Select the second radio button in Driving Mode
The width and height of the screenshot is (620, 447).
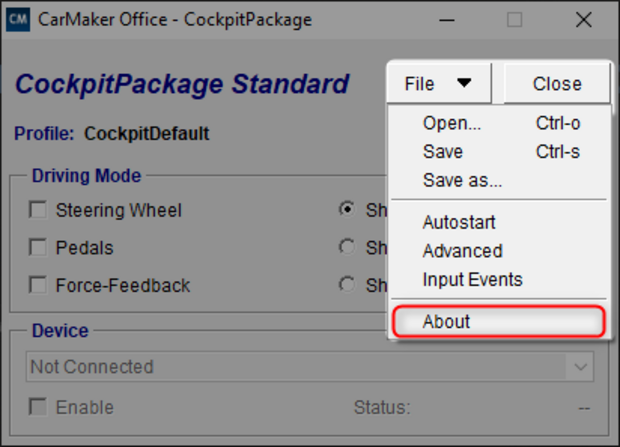pyautogui.click(x=347, y=247)
